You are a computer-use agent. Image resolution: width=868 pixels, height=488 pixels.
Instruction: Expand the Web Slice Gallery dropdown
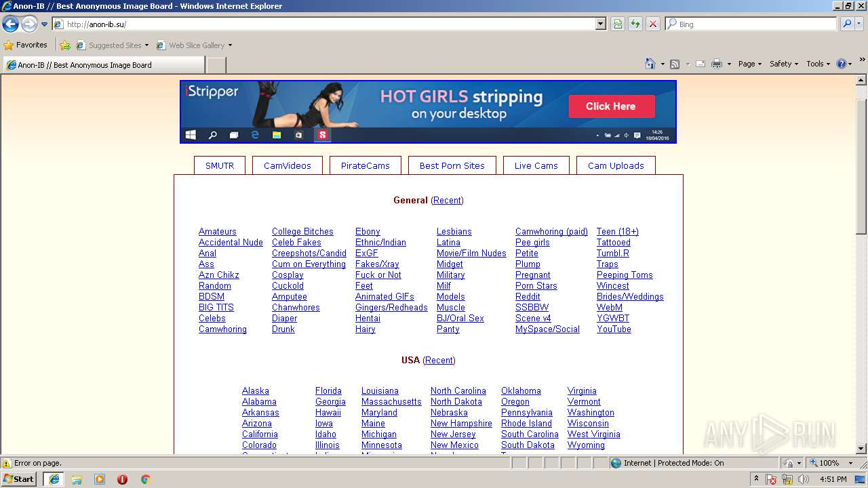click(x=230, y=45)
